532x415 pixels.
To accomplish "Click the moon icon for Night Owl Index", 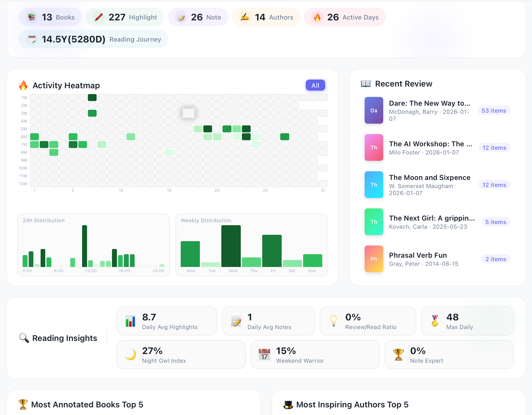I will (x=130, y=354).
